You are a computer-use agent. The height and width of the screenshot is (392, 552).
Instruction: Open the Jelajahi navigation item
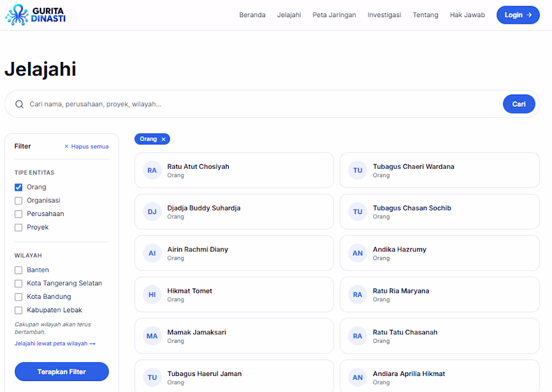point(289,15)
